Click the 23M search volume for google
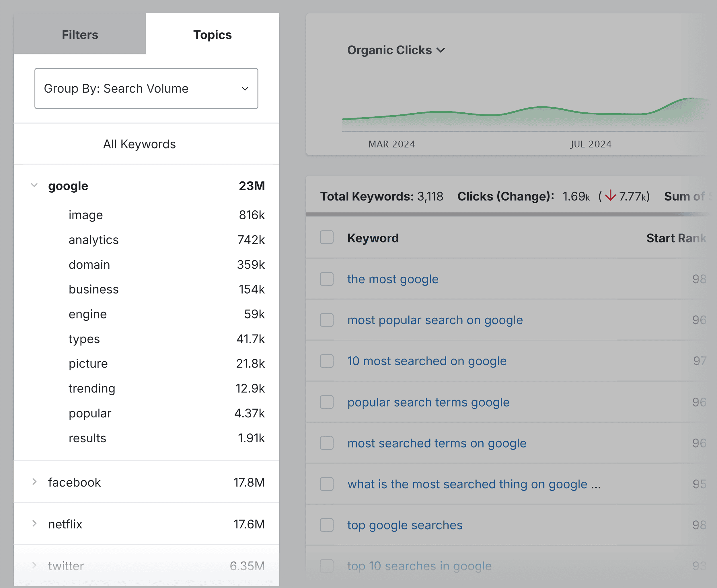This screenshot has width=717, height=588. coord(252,186)
